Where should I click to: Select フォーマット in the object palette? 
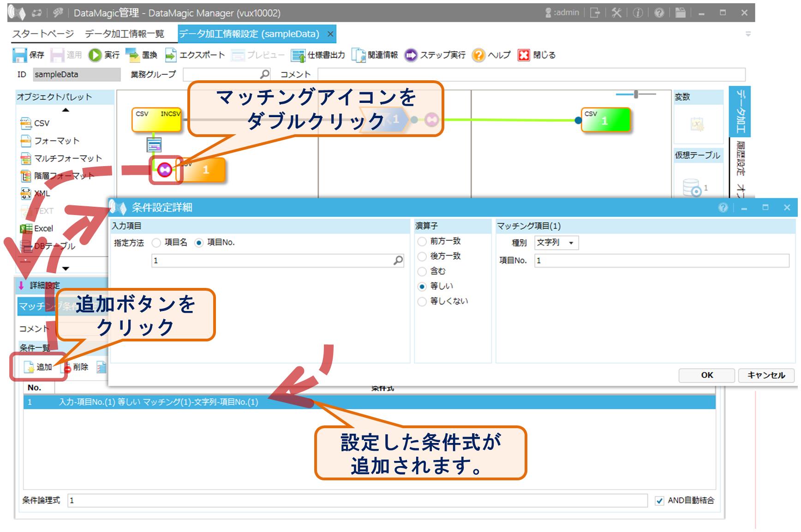50,141
